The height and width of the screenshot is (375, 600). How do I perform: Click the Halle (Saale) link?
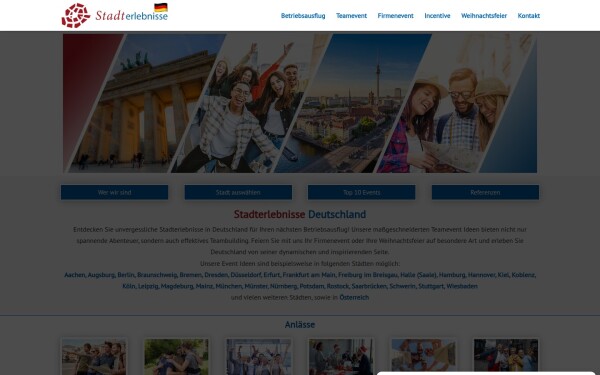418,275
